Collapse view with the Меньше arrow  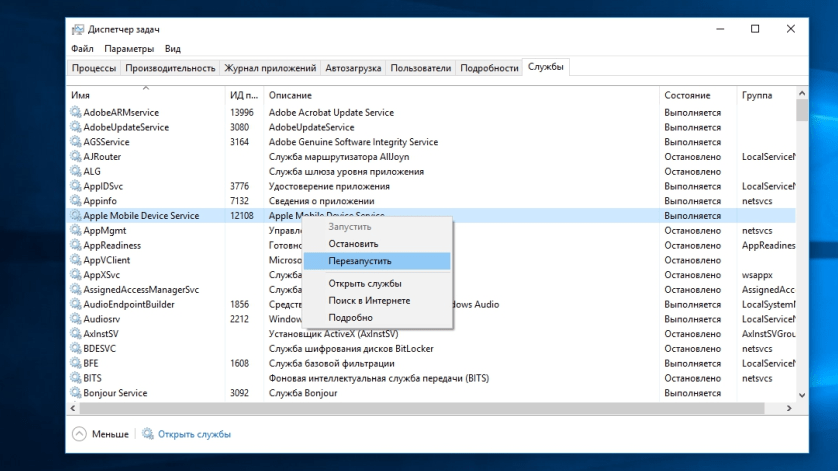tap(79, 434)
